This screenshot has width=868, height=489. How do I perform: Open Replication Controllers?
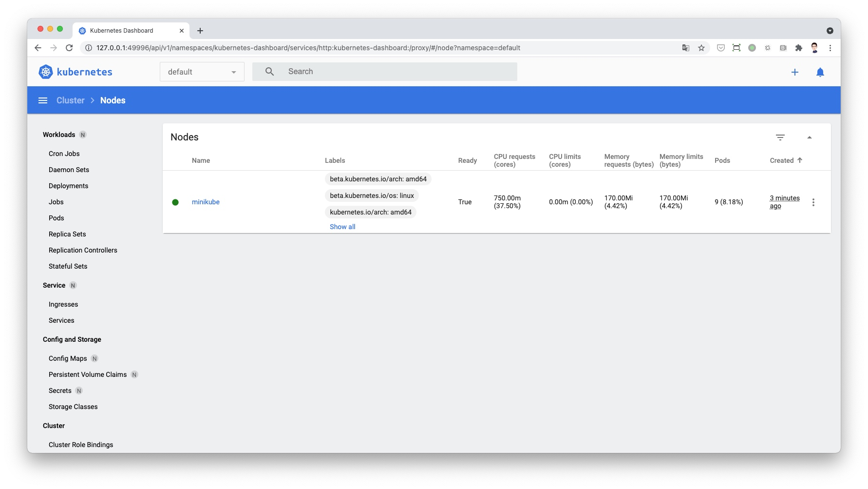click(83, 250)
